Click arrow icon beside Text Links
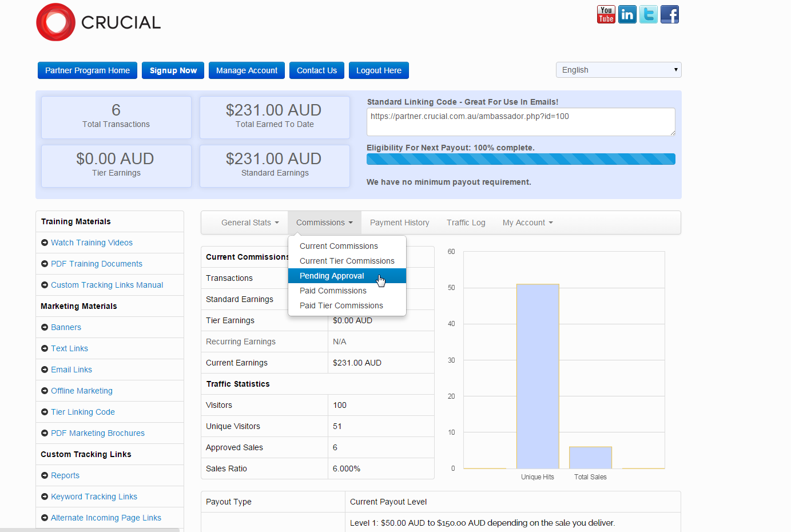 click(x=45, y=348)
